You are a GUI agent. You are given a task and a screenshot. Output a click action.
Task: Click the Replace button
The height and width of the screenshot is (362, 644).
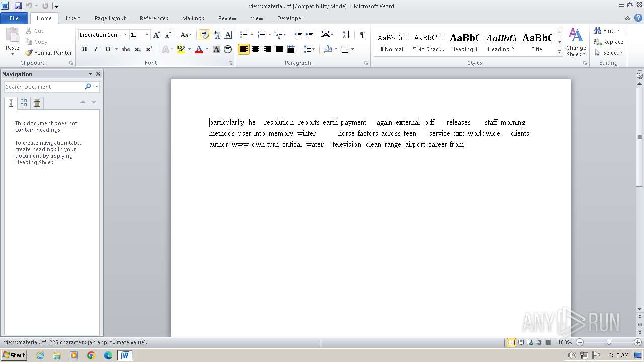click(609, 42)
